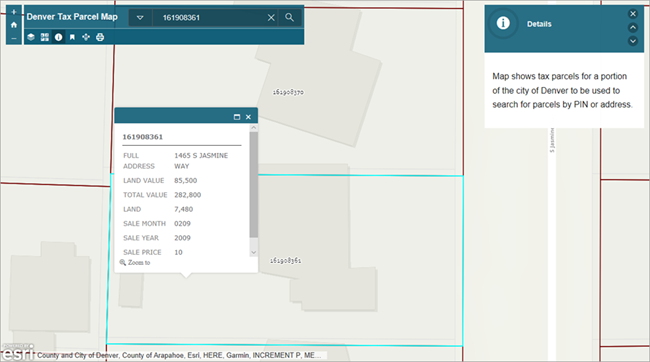Open the print tool icon
Screen dimensions: 650x362
coord(100,37)
